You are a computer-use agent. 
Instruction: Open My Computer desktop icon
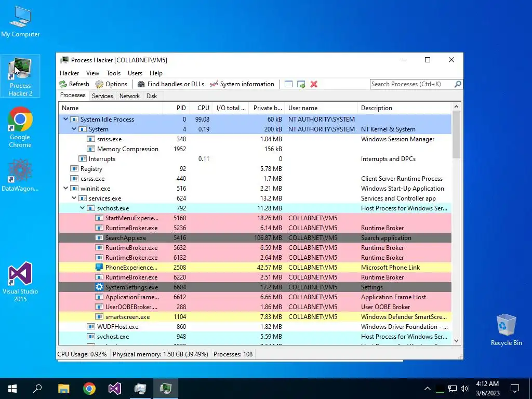[x=20, y=22]
